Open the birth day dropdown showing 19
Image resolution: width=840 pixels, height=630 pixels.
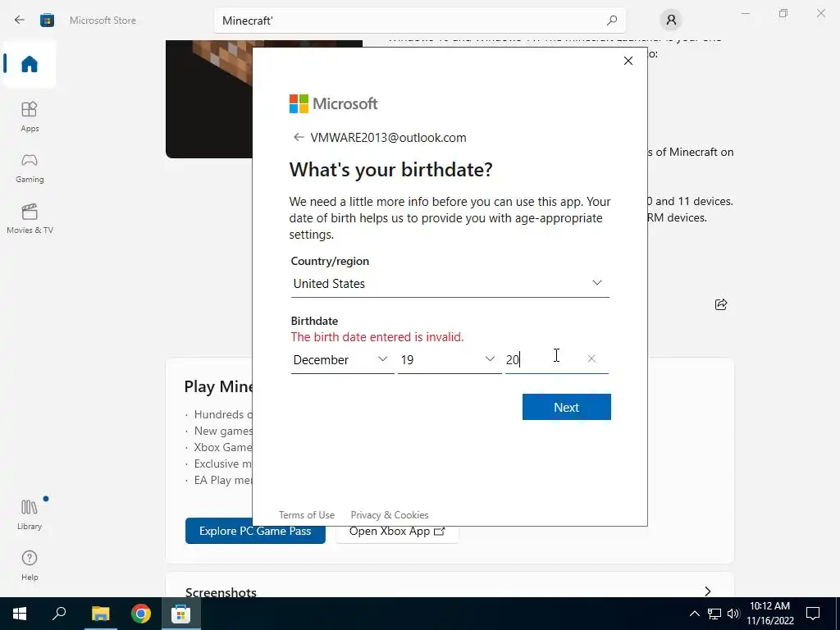click(x=450, y=359)
